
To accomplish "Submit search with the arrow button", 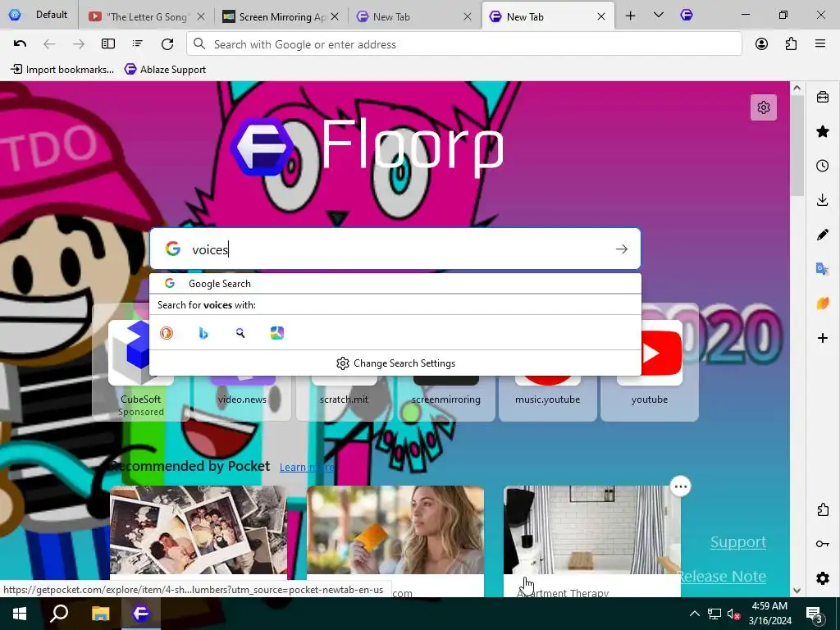I will click(622, 249).
